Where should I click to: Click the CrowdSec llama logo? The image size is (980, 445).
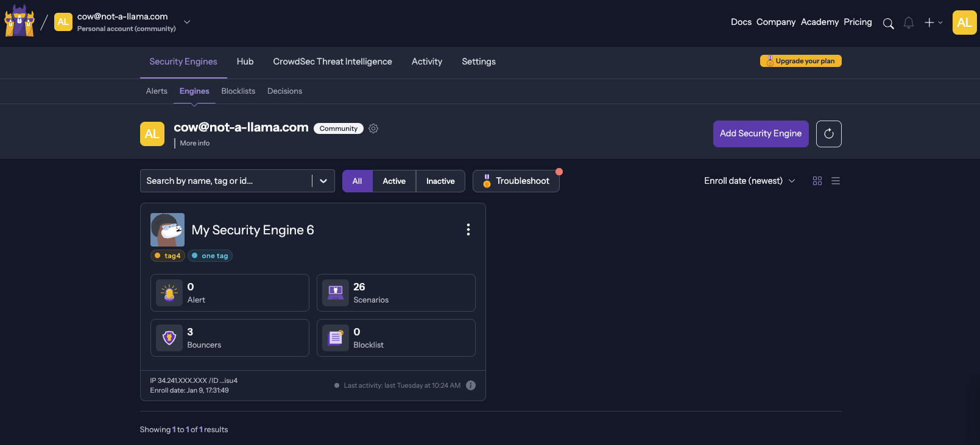[19, 22]
